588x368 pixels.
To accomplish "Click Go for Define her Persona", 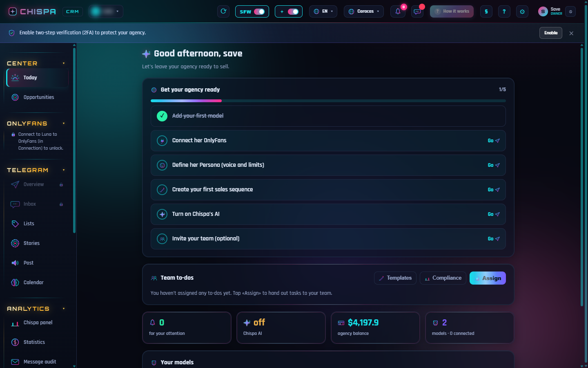I will coord(494,165).
